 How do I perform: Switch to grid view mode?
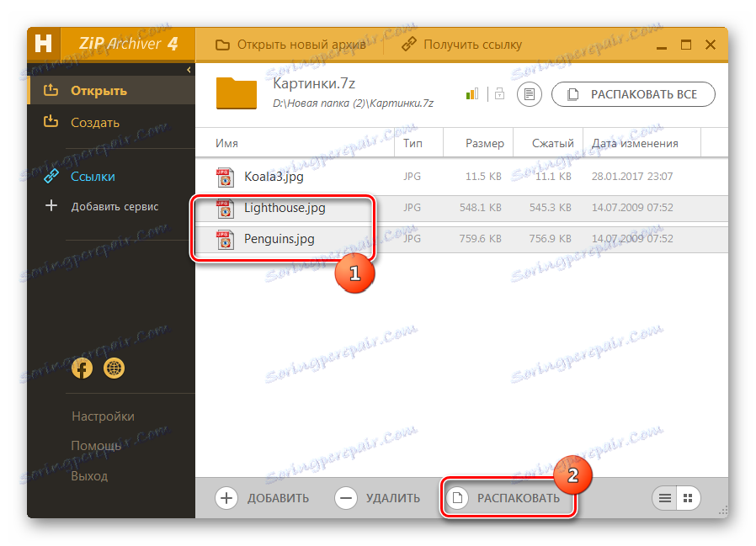point(688,498)
